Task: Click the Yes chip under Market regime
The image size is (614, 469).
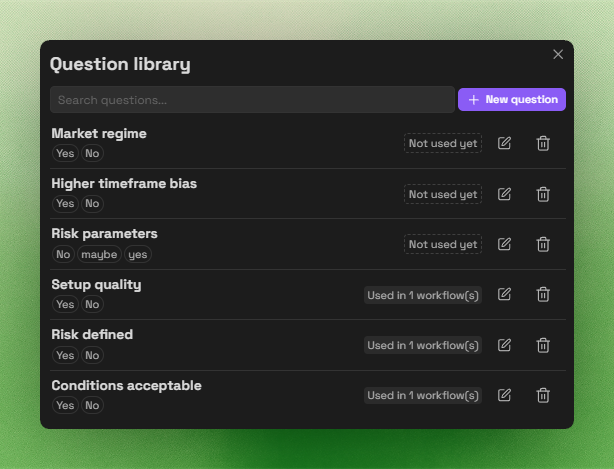Action: [x=65, y=153]
